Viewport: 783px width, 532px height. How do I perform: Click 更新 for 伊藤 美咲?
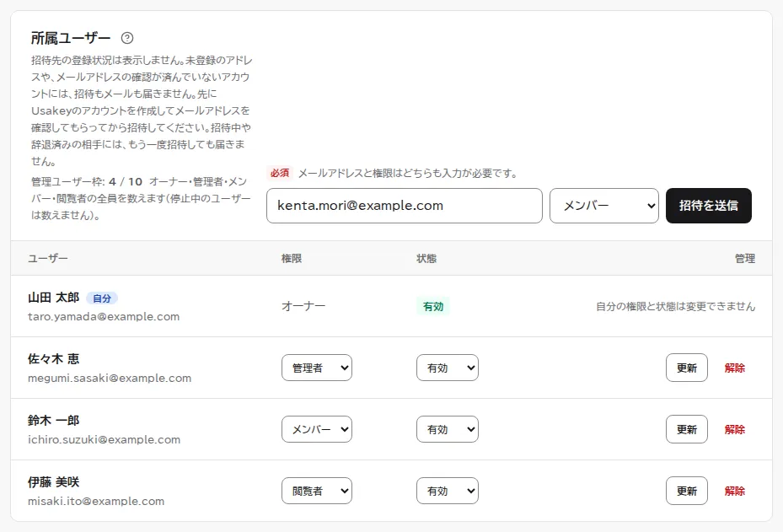(x=687, y=491)
